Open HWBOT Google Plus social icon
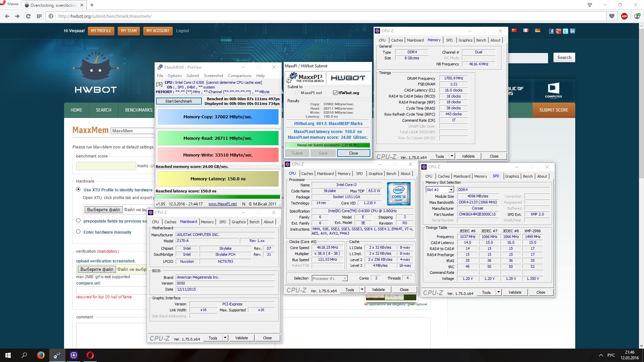This screenshot has height=362, width=644. [558, 31]
